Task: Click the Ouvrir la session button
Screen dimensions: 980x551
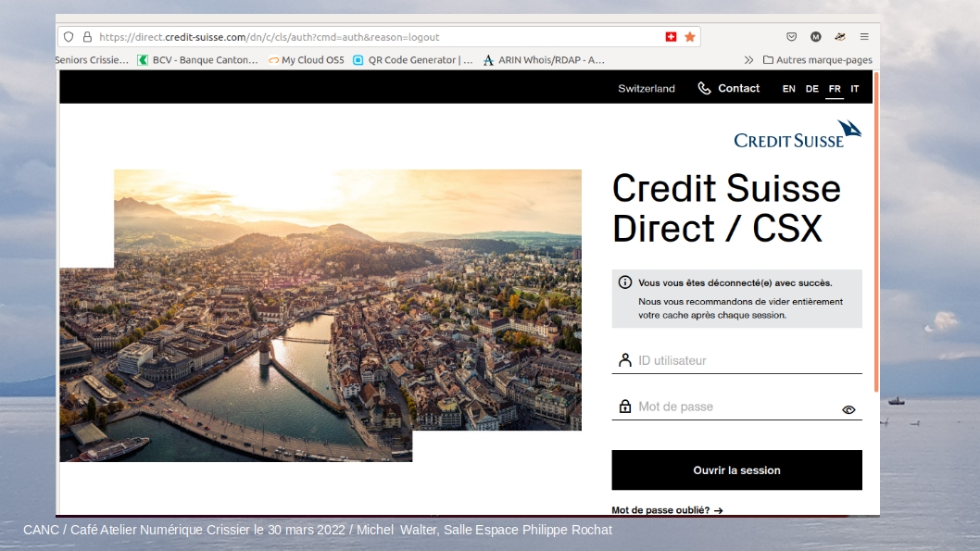Action: pos(737,470)
